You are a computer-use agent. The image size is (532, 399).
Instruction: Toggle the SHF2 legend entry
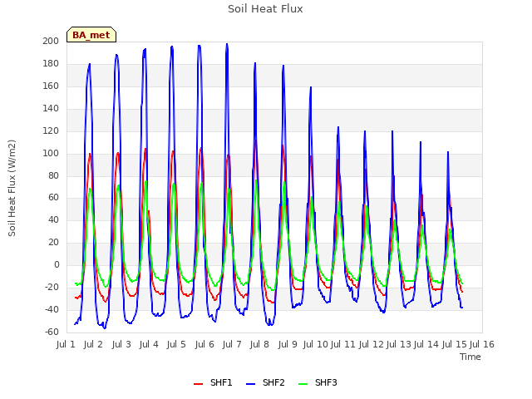265,382
